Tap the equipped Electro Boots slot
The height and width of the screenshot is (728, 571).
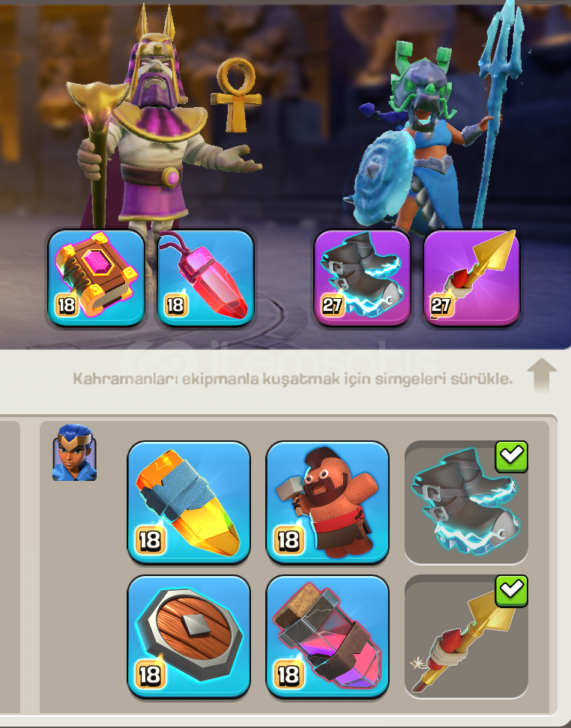pyautogui.click(x=363, y=278)
